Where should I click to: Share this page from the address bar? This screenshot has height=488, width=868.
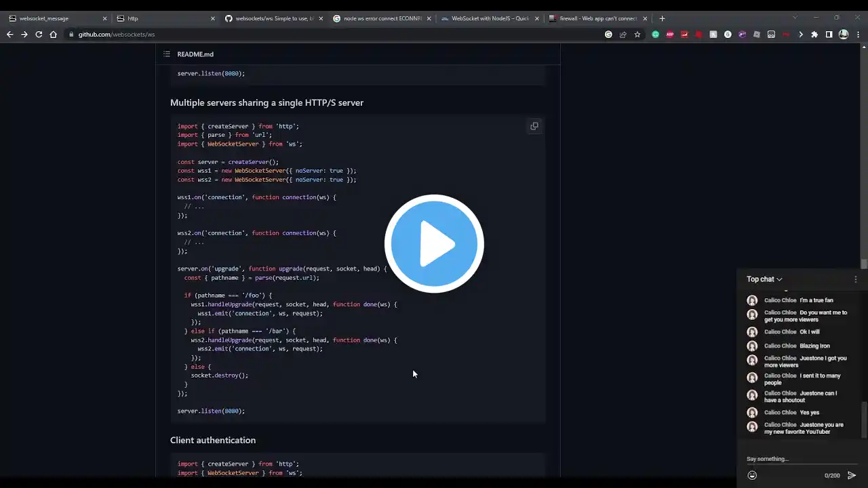pos(623,35)
